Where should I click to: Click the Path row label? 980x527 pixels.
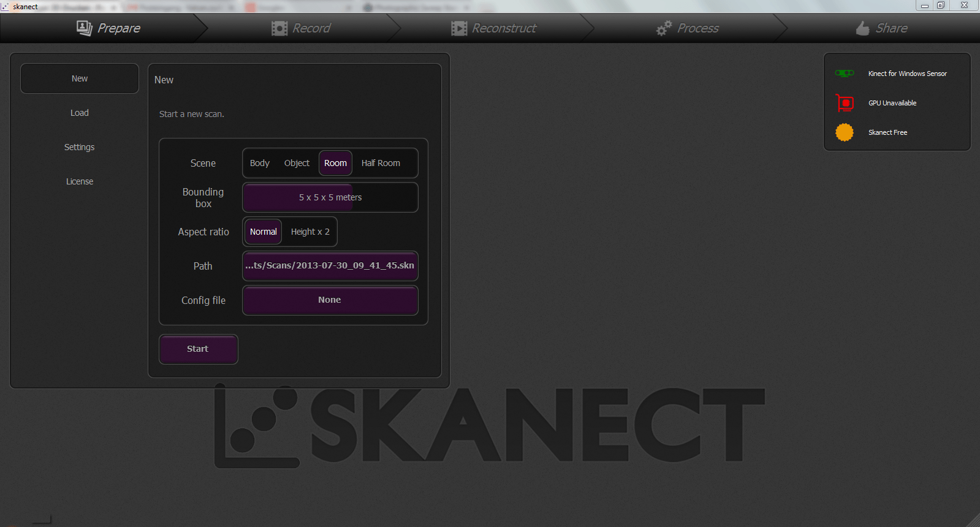pos(203,266)
